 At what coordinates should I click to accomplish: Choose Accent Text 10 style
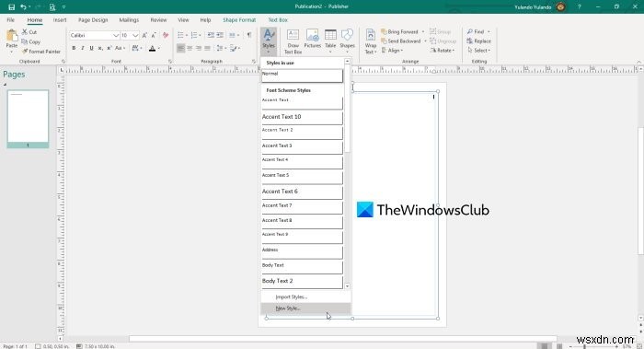[302, 118]
